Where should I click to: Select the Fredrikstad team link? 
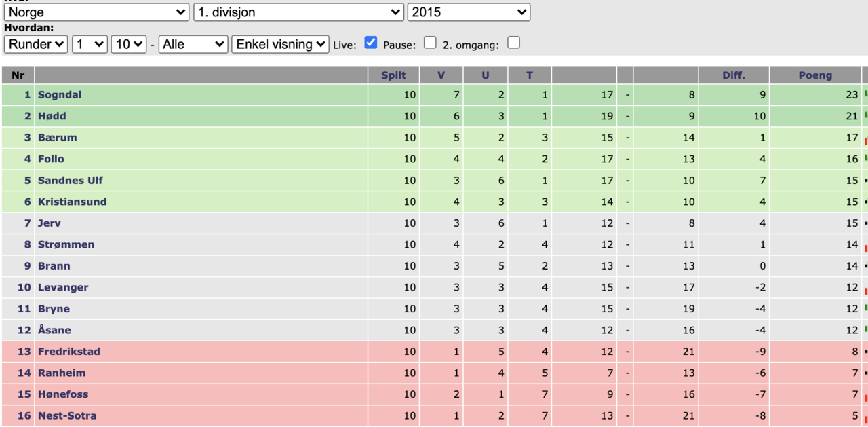click(69, 352)
